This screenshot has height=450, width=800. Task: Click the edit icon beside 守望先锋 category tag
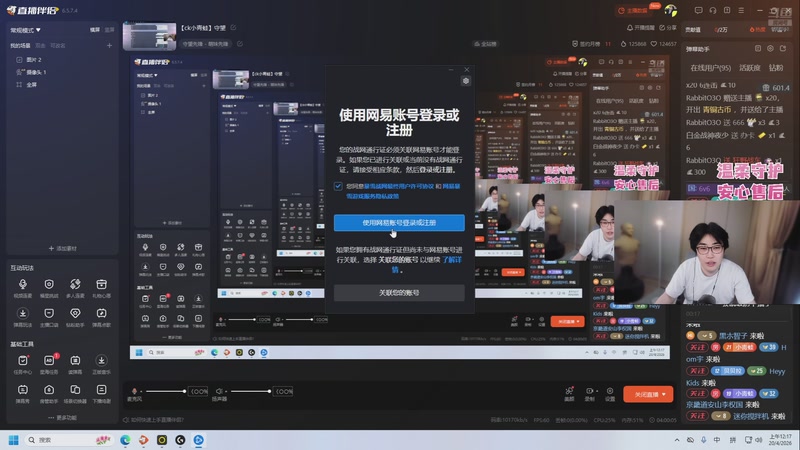[x=240, y=44]
